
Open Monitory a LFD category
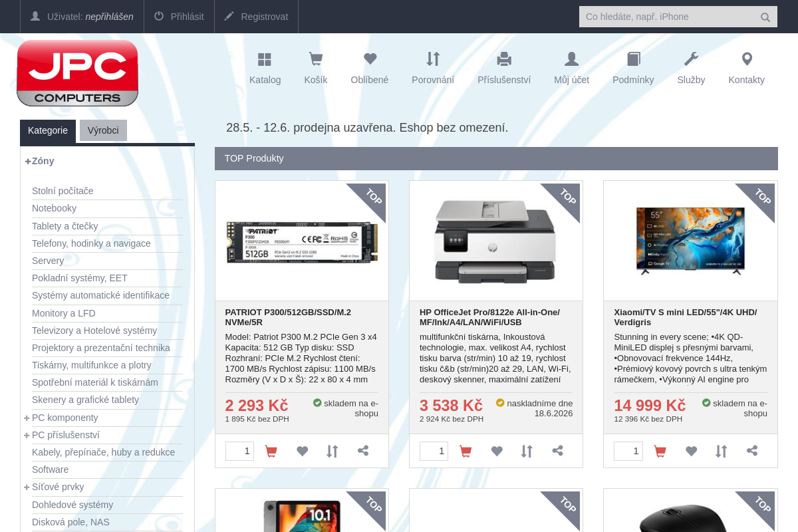[x=64, y=313]
